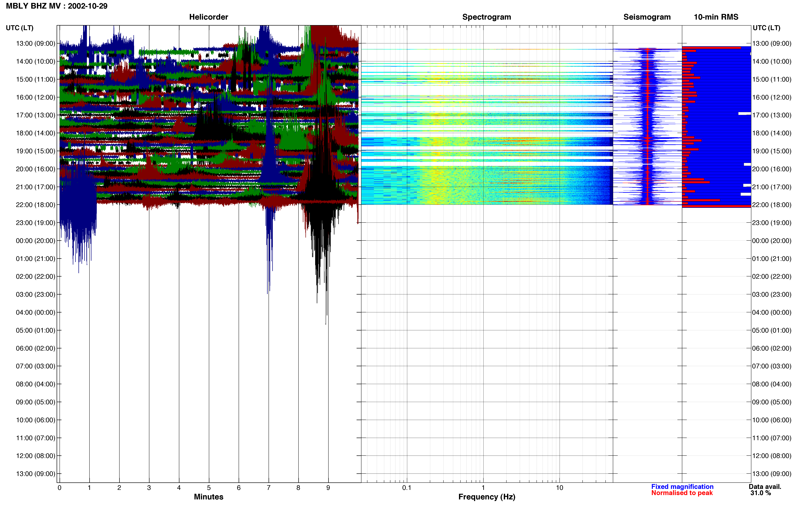Click left axis label '01:00 (21:00)'

[36, 259]
